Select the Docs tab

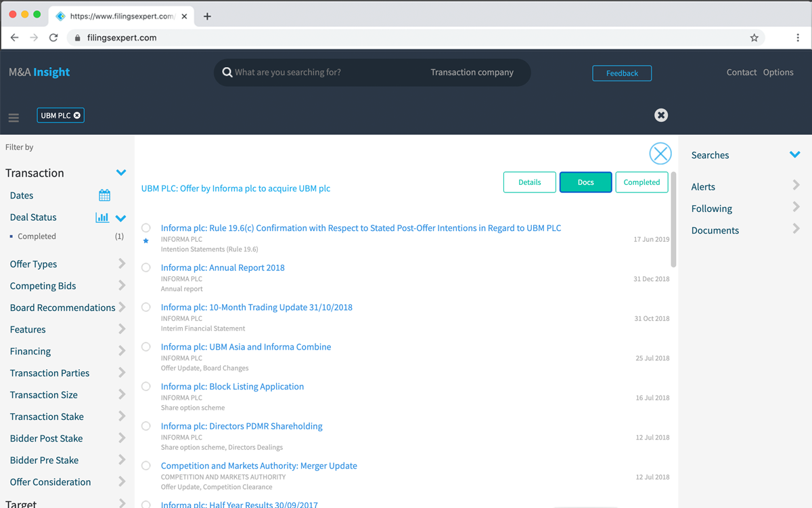[x=586, y=182]
